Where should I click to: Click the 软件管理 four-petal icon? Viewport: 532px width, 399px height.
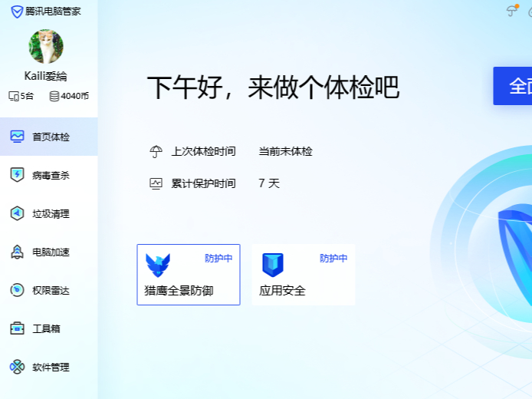click(17, 367)
